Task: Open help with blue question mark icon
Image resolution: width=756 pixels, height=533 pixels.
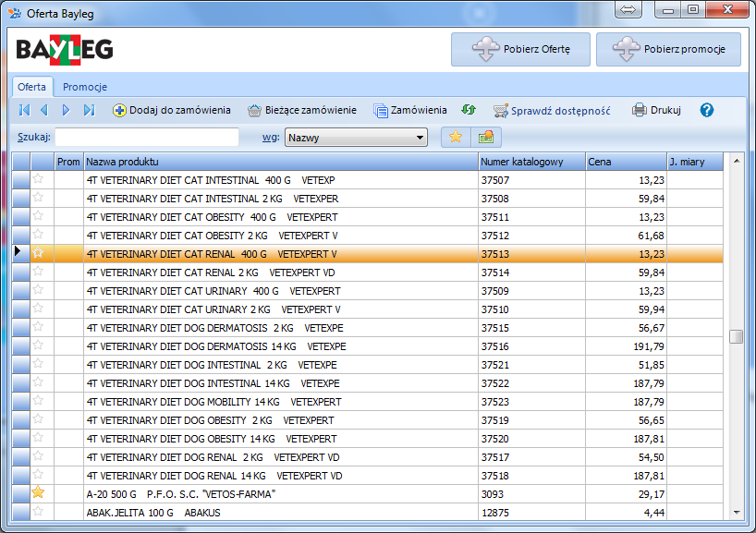Action: pyautogui.click(x=707, y=110)
